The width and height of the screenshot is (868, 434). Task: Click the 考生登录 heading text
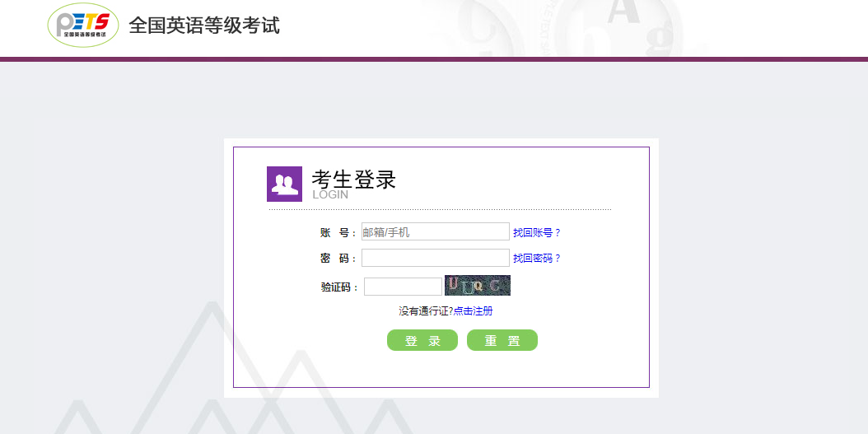[x=354, y=179]
